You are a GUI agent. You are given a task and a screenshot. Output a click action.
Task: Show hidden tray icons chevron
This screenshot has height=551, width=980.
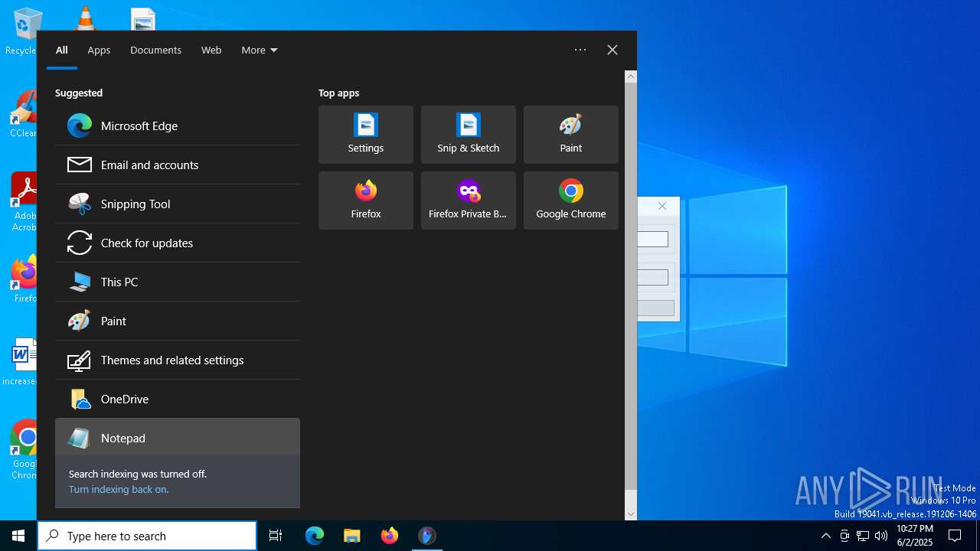pyautogui.click(x=825, y=536)
